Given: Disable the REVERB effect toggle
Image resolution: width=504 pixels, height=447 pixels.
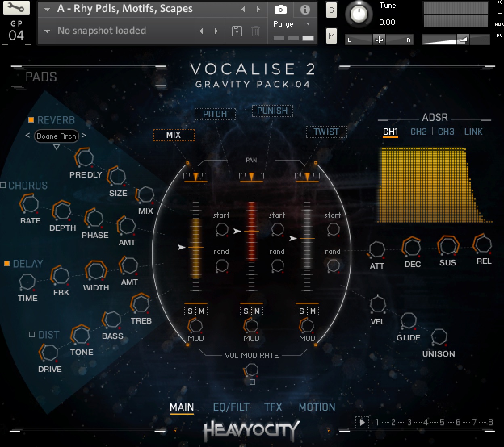Looking at the screenshot, I should coord(31,120).
